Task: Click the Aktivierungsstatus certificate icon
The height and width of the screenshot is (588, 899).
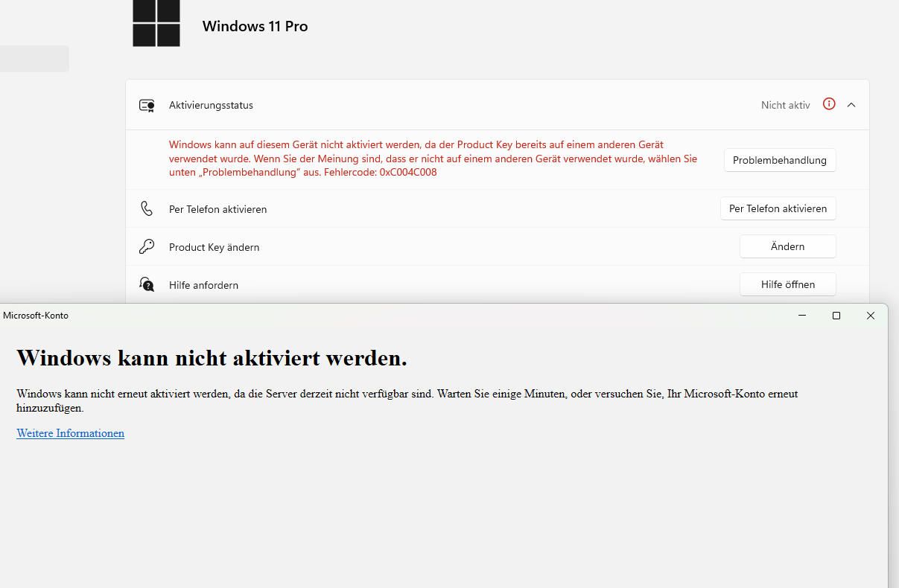Action: click(x=147, y=105)
